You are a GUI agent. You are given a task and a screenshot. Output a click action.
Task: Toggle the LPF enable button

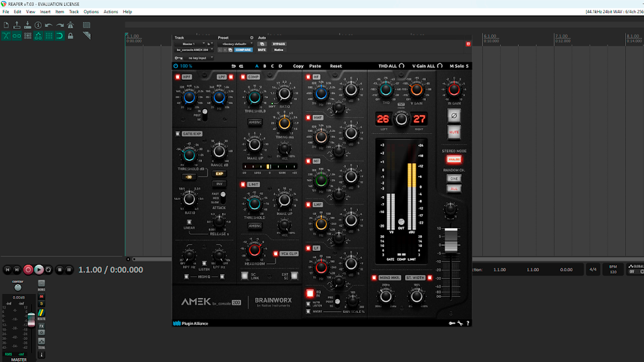(x=231, y=77)
